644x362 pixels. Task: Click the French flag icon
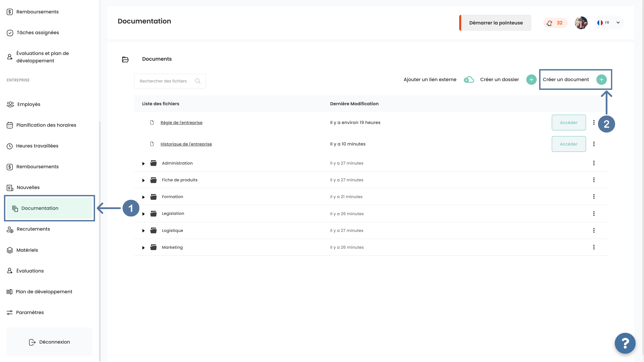(600, 23)
